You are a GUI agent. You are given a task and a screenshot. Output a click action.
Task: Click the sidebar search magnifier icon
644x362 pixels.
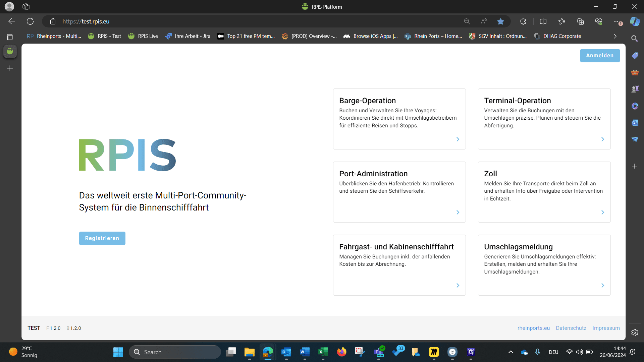(x=634, y=39)
